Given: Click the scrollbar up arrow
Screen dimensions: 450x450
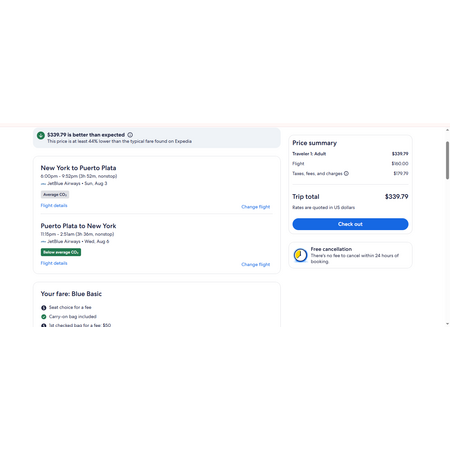Looking at the screenshot, I should pos(447,130).
